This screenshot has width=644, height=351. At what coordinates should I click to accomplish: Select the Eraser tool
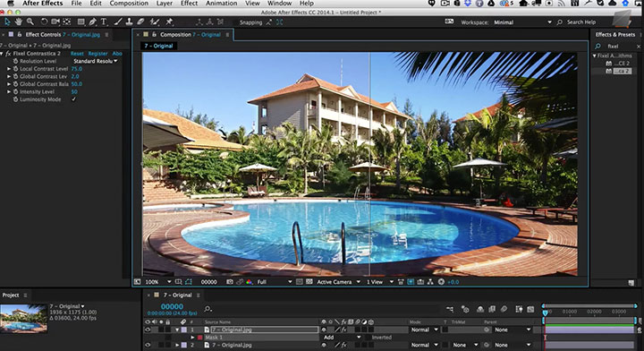click(x=140, y=21)
